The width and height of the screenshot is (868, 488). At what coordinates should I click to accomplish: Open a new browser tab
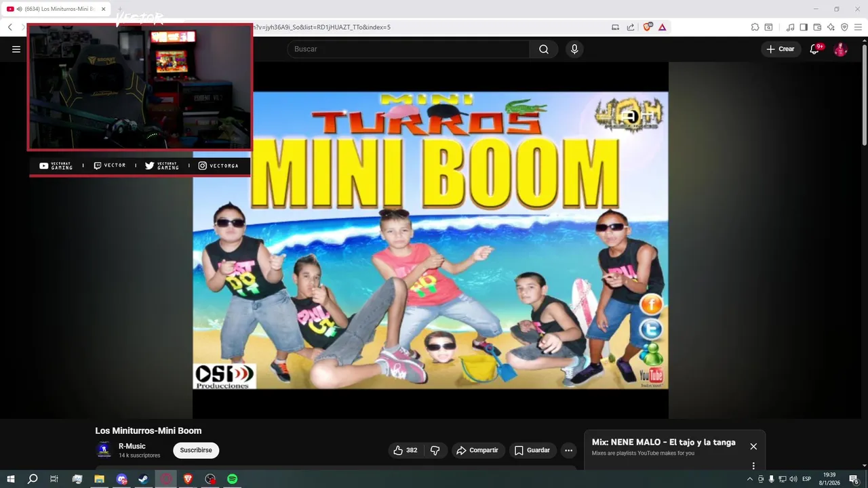(x=120, y=9)
